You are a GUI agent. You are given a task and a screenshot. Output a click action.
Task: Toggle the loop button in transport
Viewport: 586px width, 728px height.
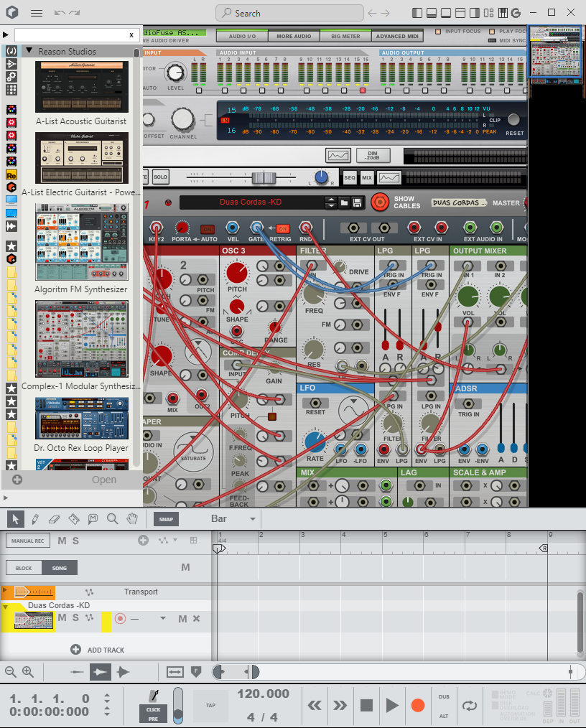pos(470,706)
